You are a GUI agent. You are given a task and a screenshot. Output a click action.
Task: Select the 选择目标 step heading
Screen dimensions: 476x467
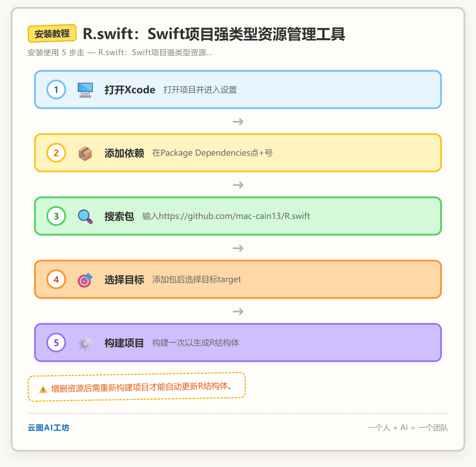point(124,280)
